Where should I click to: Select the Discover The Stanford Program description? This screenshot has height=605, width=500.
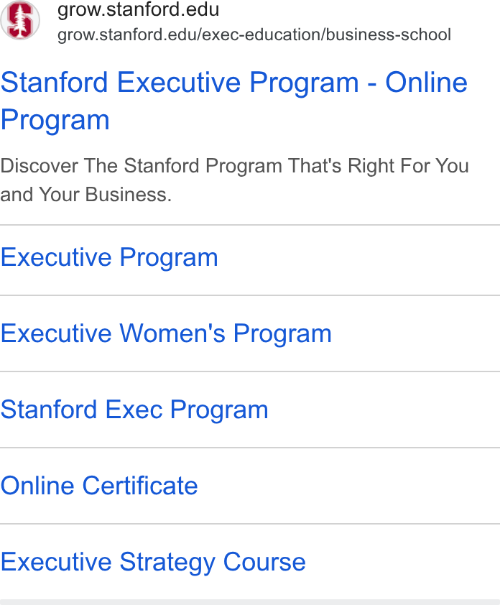235,180
